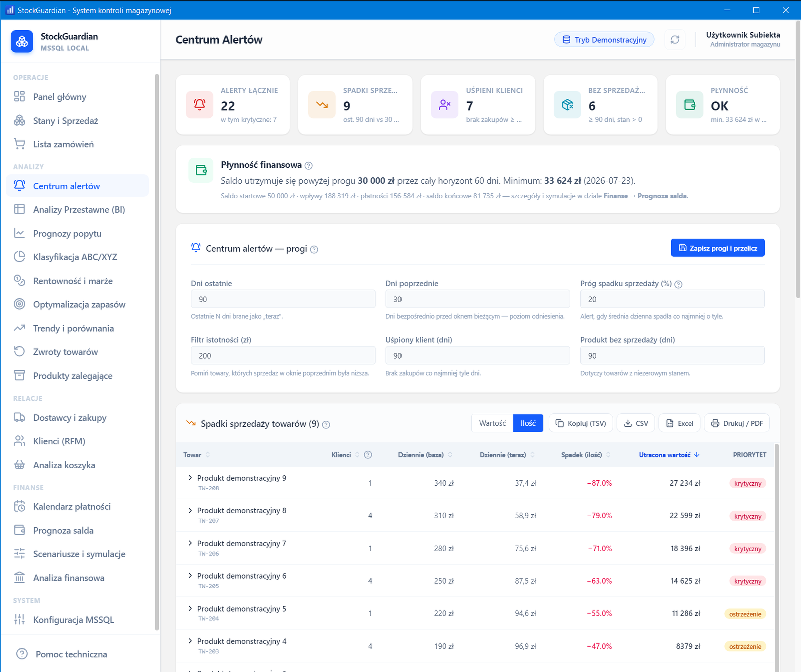Switch table view to Wartość
801x672 pixels.
(x=492, y=423)
